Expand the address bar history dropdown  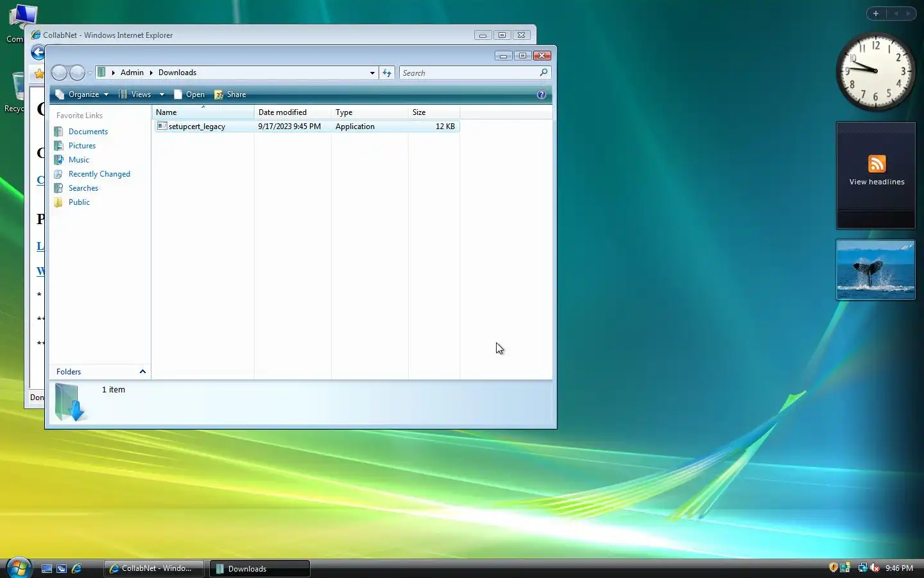point(372,73)
